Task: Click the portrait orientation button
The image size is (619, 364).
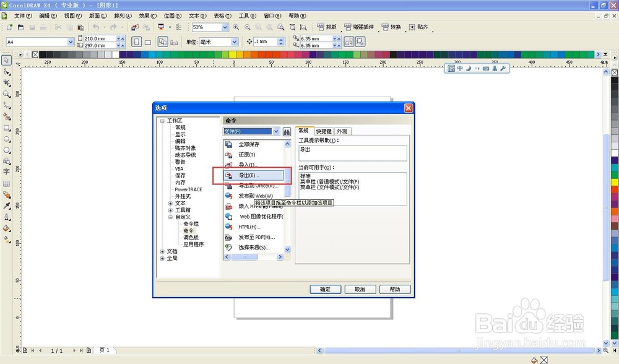Action: click(x=137, y=42)
